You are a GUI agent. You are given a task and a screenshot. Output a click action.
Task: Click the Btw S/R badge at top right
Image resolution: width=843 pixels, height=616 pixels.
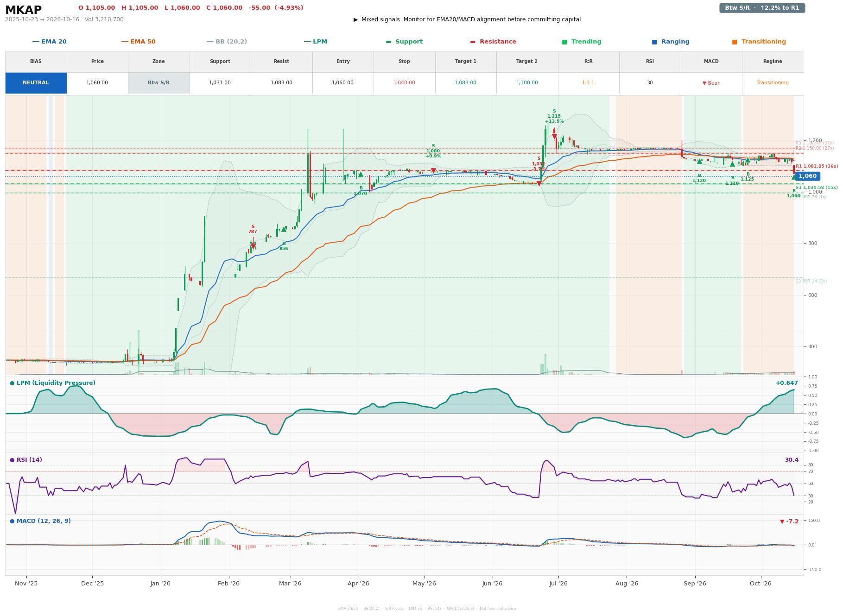[762, 8]
